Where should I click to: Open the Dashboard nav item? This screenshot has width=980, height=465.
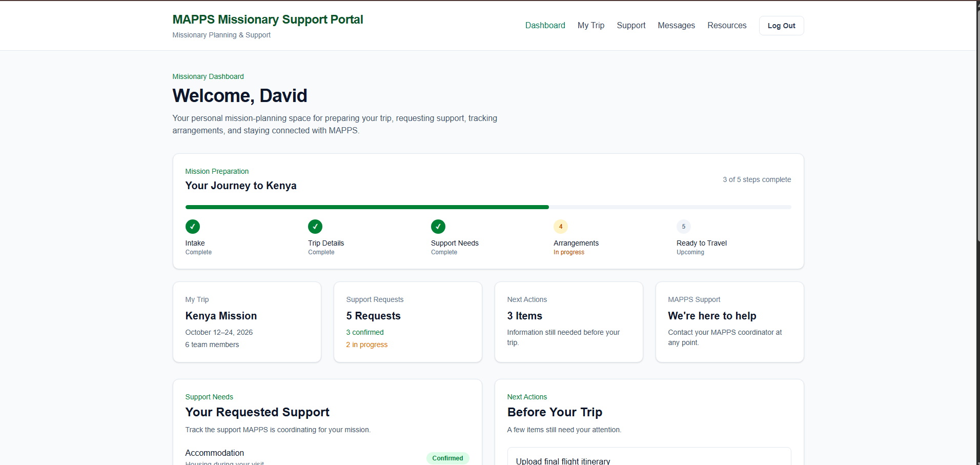[x=545, y=25]
